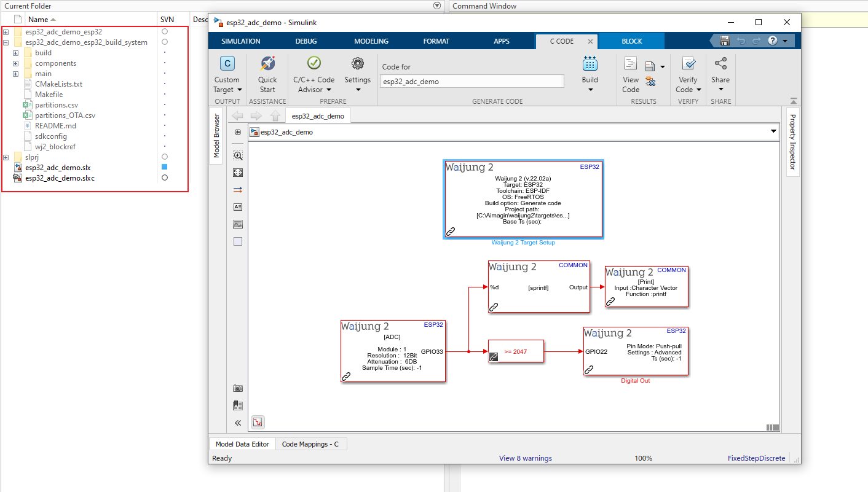The height and width of the screenshot is (492, 868).
Task: Toggle SVN status circle for slprj folder
Action: click(x=164, y=157)
